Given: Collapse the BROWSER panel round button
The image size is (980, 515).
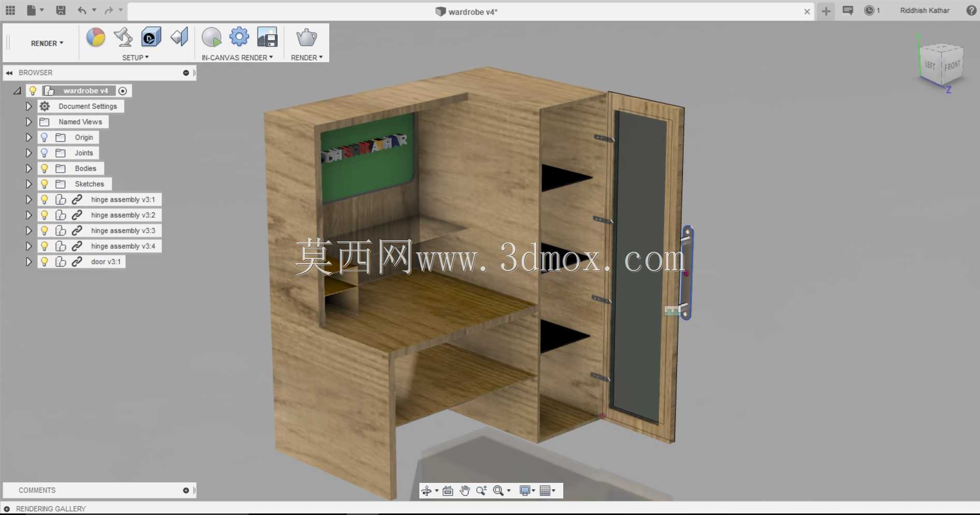Looking at the screenshot, I should 186,73.
